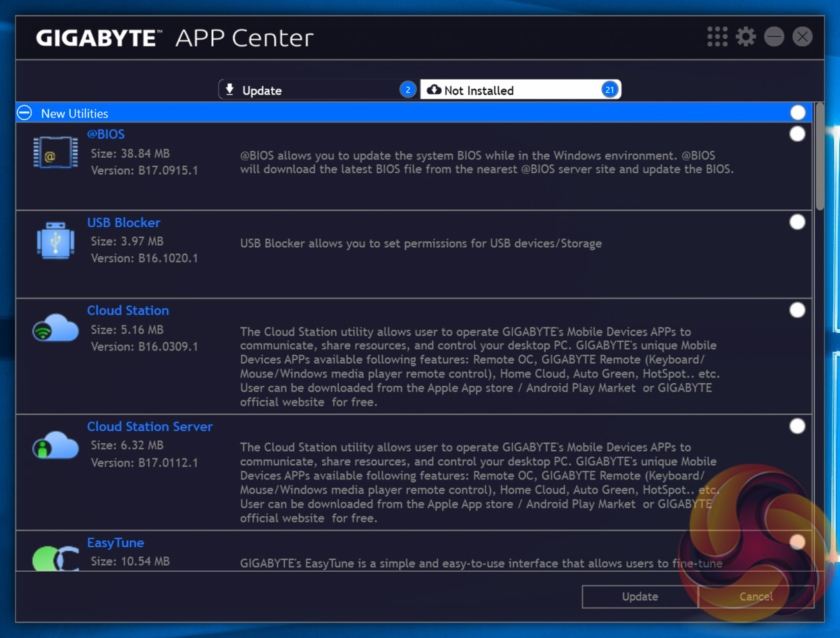Click the USB Blocker icon

55,240
